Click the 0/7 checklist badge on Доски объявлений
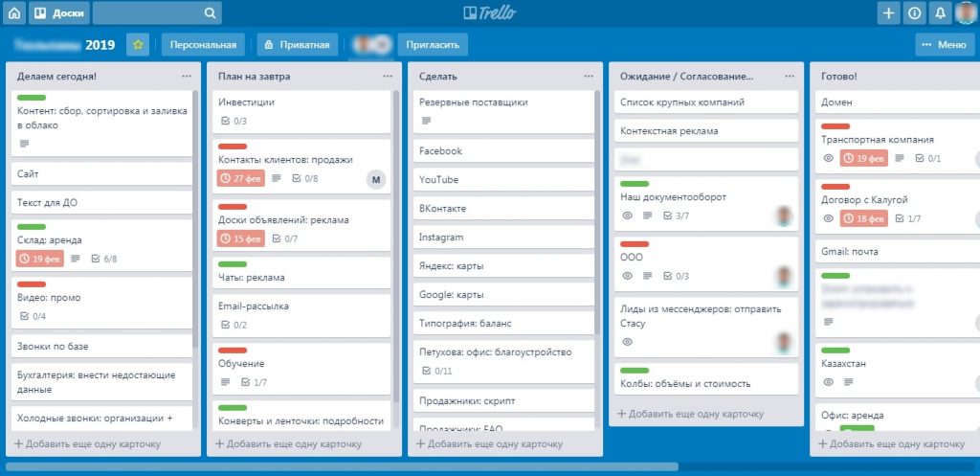Screen dimensions: 980x476 point(285,238)
